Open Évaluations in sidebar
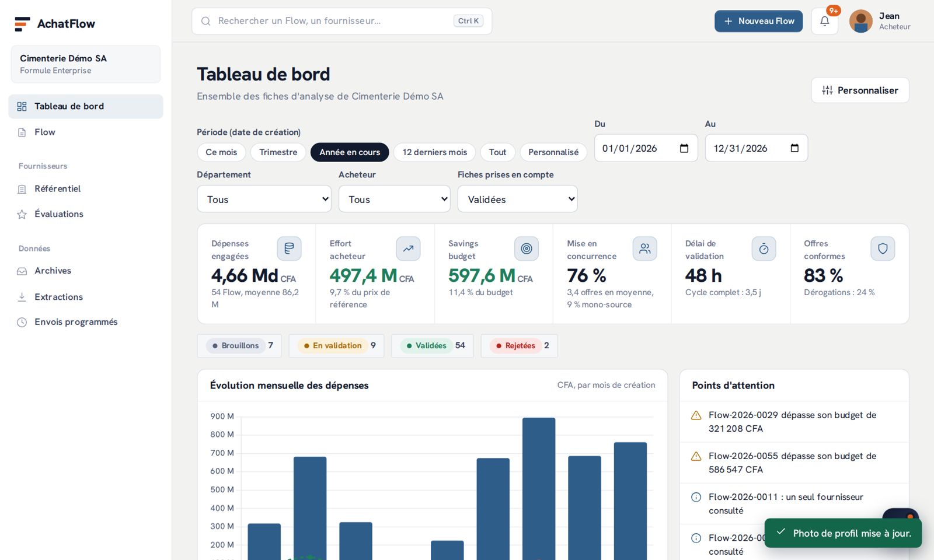934x560 pixels. click(86, 214)
